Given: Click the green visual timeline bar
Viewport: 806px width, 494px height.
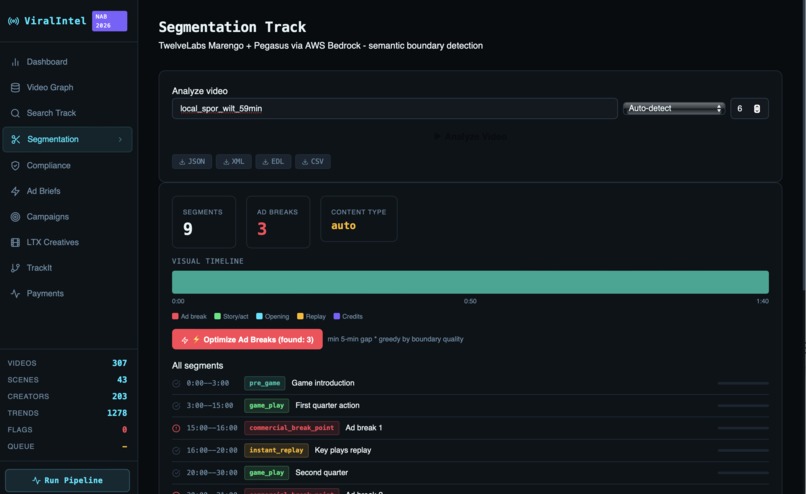Looking at the screenshot, I should (470, 282).
